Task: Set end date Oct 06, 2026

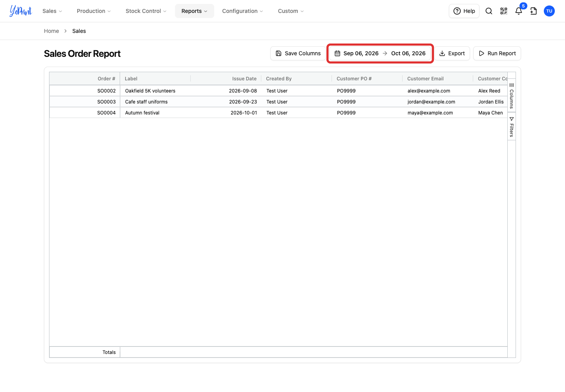Action: click(408, 53)
